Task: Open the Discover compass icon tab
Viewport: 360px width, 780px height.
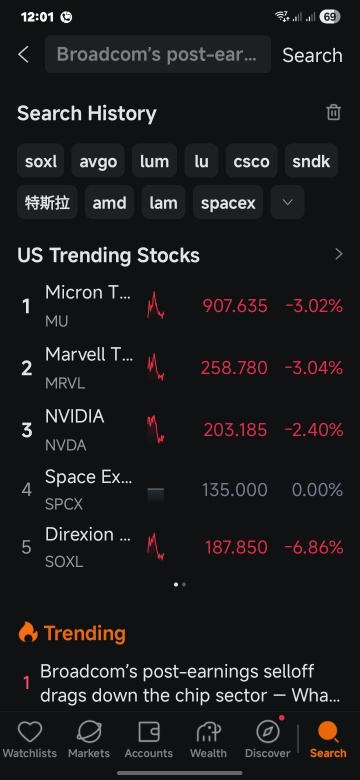Action: tap(268, 740)
